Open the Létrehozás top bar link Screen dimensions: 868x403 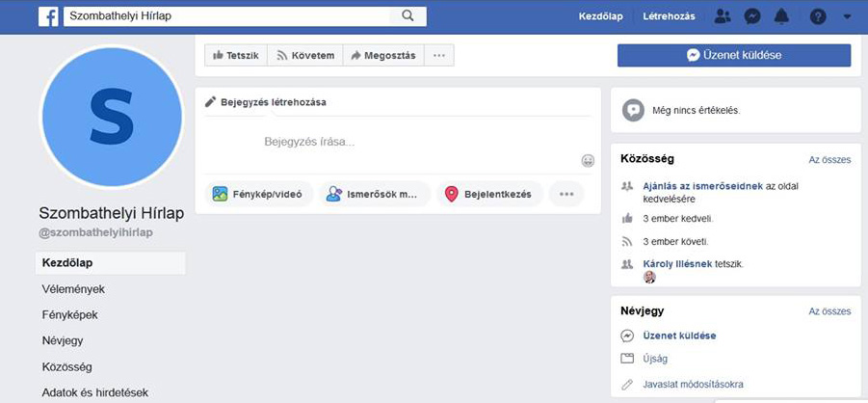click(669, 16)
